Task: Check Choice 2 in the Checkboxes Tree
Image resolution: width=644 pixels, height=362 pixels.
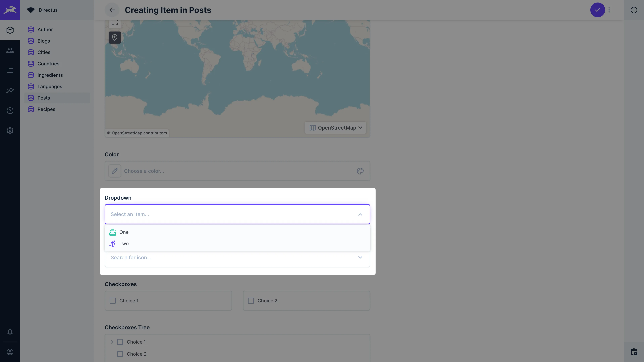Action: pyautogui.click(x=120, y=354)
